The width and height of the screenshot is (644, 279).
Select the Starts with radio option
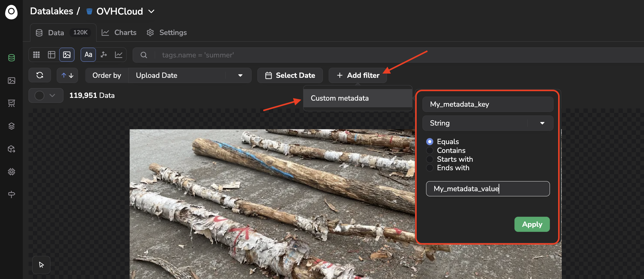click(x=430, y=159)
